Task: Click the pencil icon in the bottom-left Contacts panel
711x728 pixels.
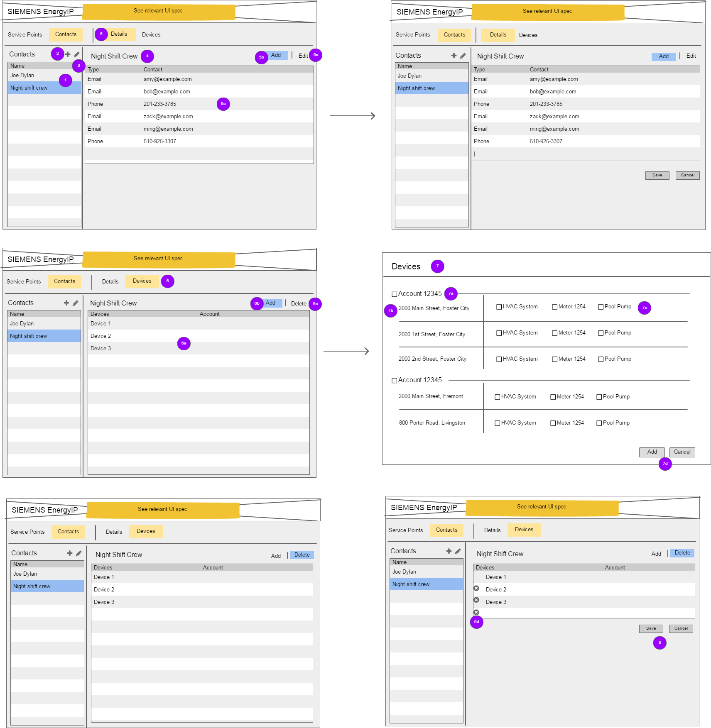Action: pyautogui.click(x=79, y=553)
